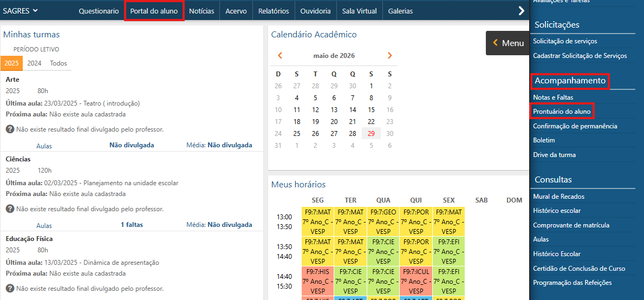Click Média Não divulgada for Arte
This screenshot has height=300, width=644.
(x=219, y=145)
